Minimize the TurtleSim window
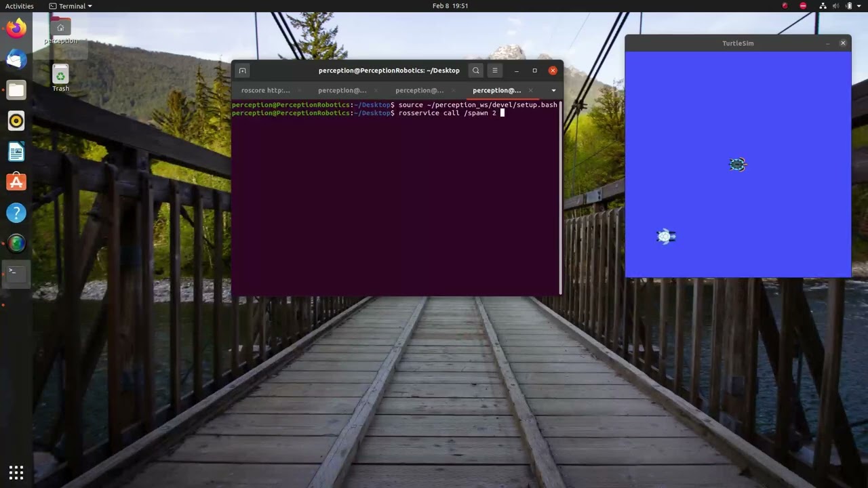868x488 pixels. point(827,43)
